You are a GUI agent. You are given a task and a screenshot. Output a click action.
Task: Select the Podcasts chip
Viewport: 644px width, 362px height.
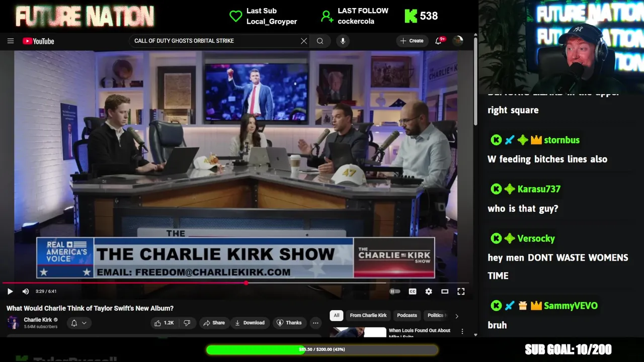[407, 315]
